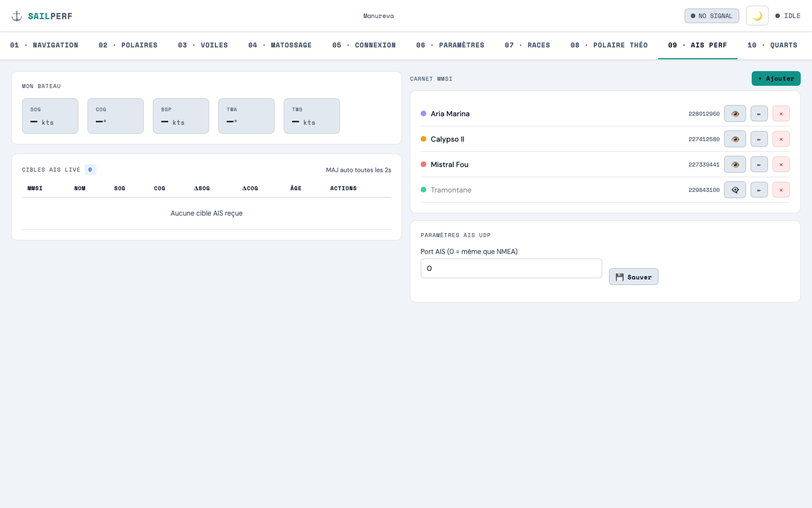Viewport: 812px width, 508px height.
Task: Open the 01 Navigation tab
Action: [44, 45]
